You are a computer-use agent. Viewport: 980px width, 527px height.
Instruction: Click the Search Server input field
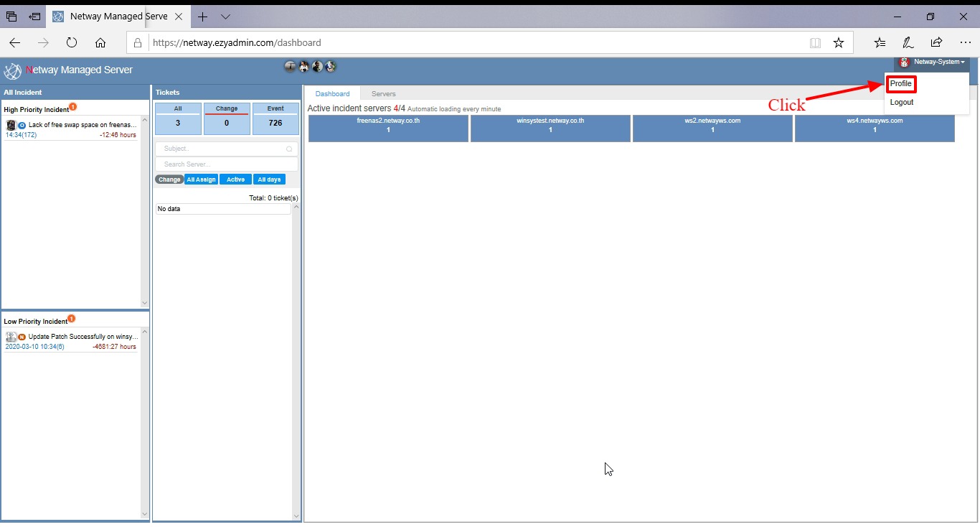[226, 164]
